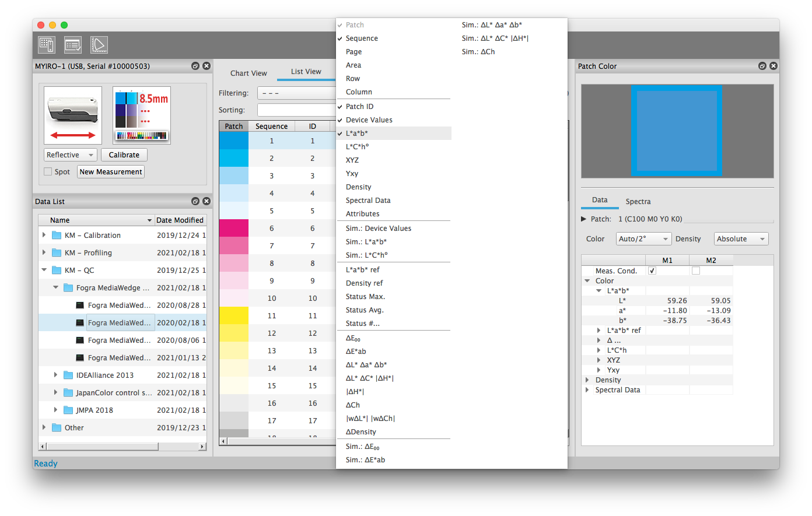Enable the Spot checkbox
The height and width of the screenshot is (516, 812).
(x=48, y=172)
